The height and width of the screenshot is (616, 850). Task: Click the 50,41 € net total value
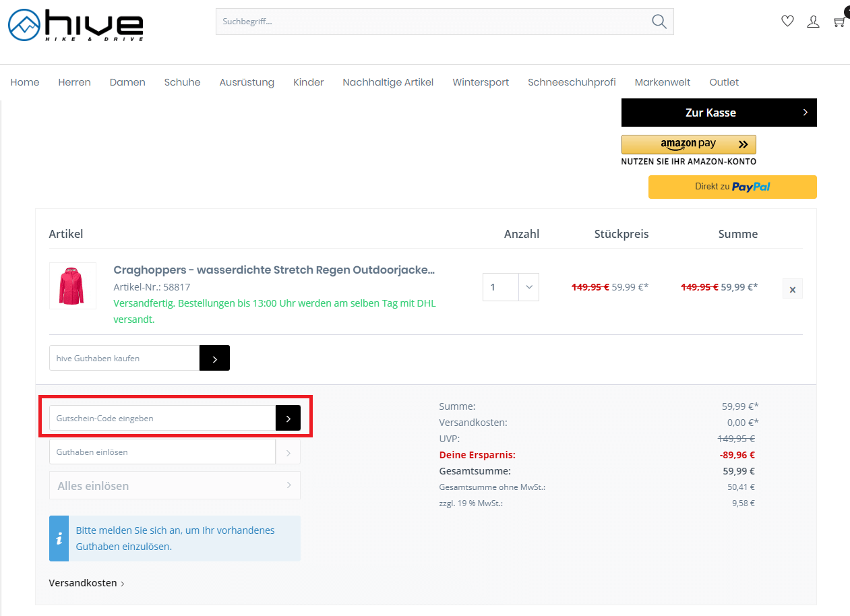click(x=741, y=487)
